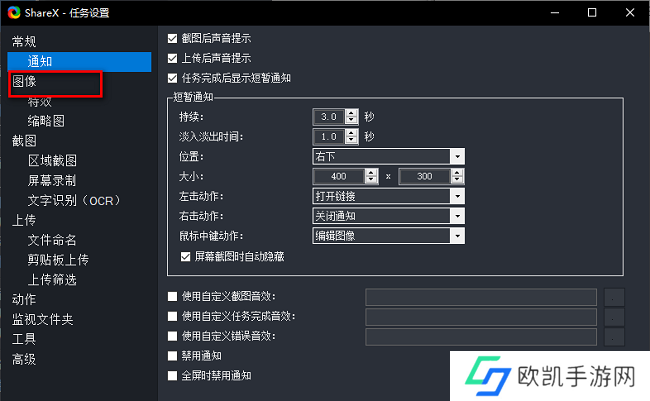
Task: Open the 监视文件夹 settings page
Action: (42, 319)
